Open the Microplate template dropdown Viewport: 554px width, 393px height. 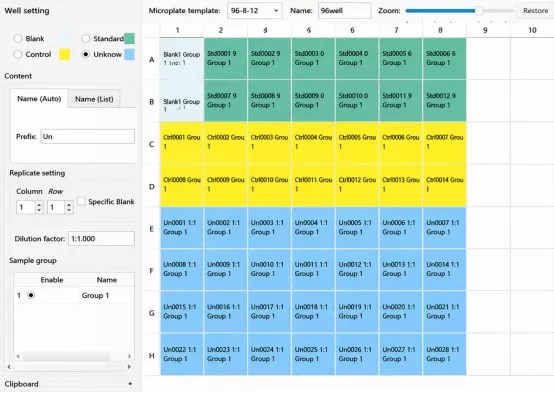(x=254, y=11)
